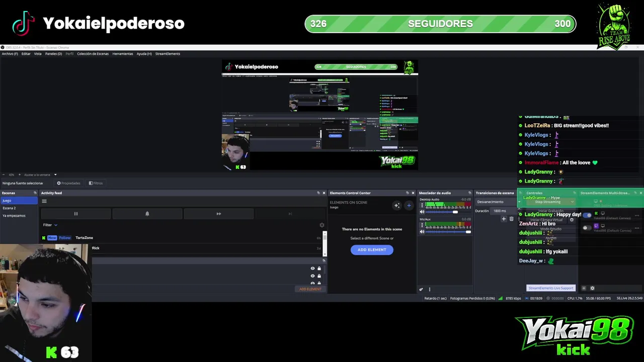
Task: Add a multi-stream target with plus icon
Action: 584,288
